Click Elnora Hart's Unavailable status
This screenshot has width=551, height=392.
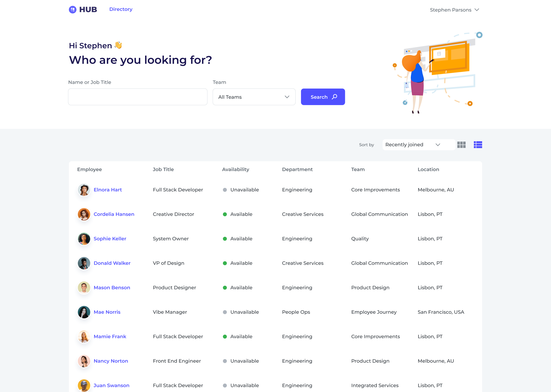tap(241, 190)
